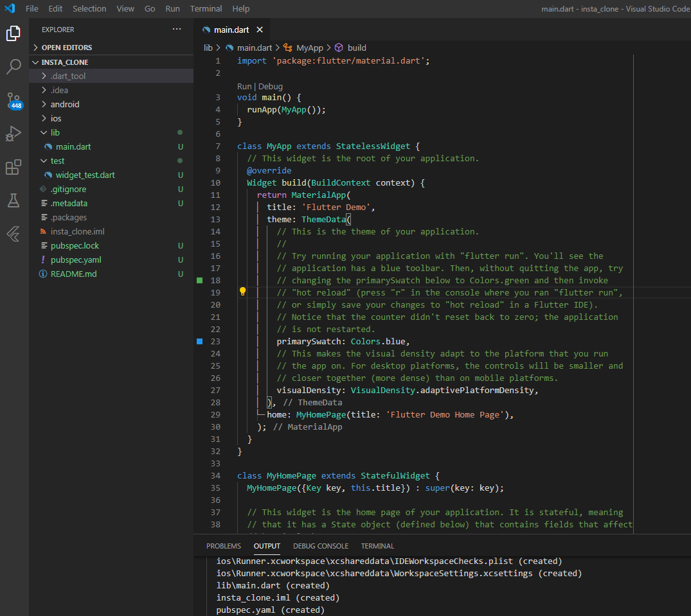Switch to the Problems panel tab
691x616 pixels.
click(x=224, y=546)
